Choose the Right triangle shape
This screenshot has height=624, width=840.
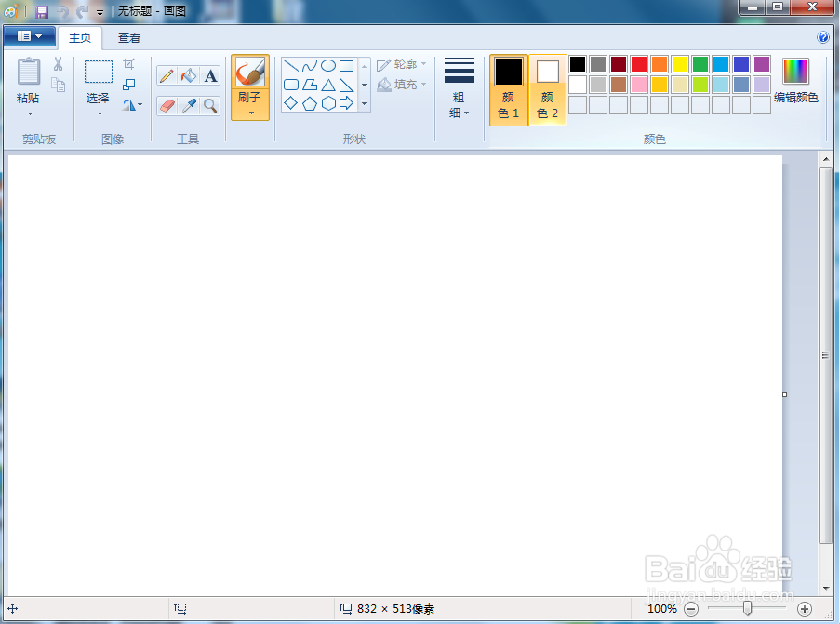[347, 85]
